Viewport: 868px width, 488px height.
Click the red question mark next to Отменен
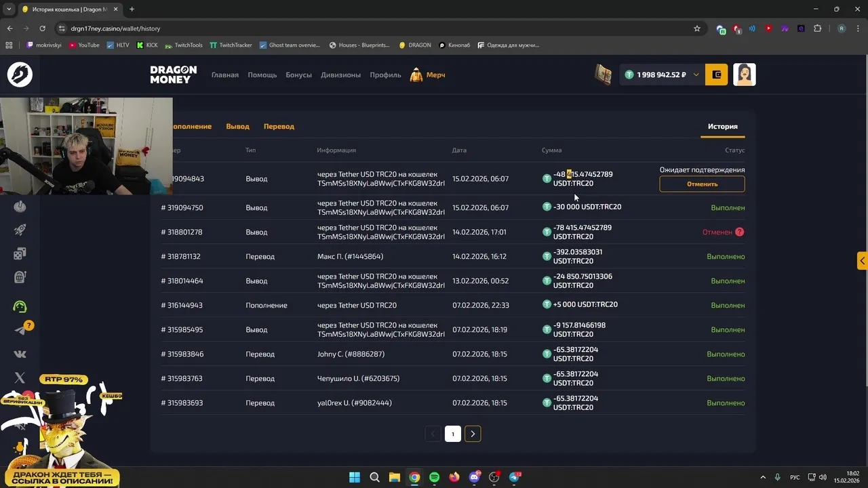point(739,232)
